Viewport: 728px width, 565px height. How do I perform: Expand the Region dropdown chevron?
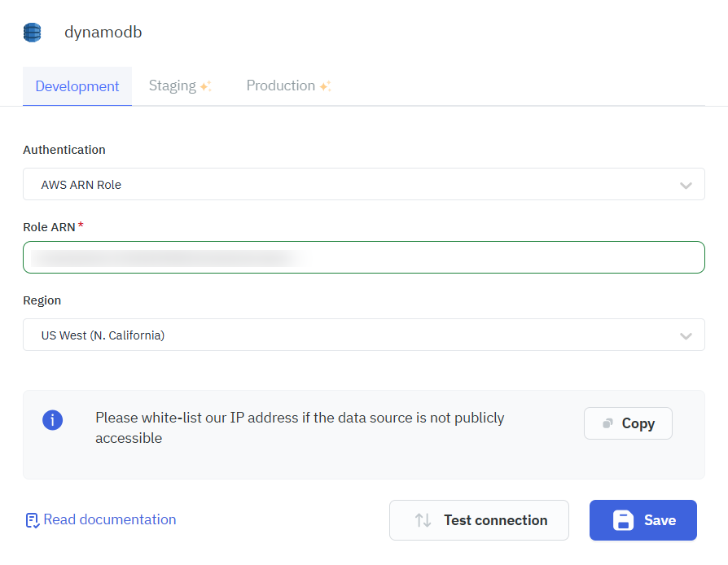(686, 335)
